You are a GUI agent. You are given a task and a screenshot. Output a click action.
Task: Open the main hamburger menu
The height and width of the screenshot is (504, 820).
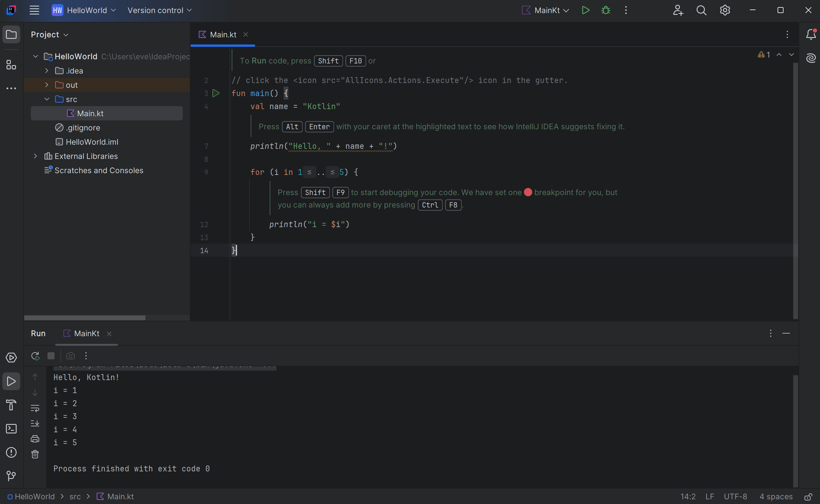pyautogui.click(x=34, y=10)
